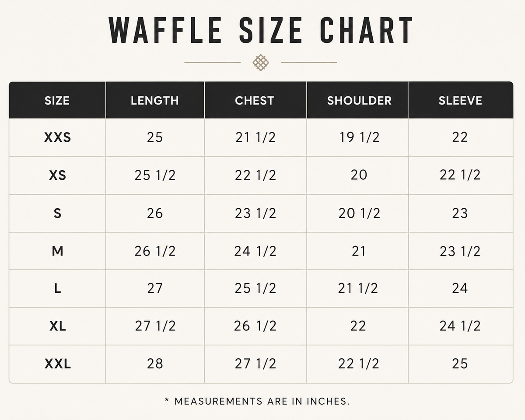
Task: Click the measurements in inches footnote
Action: click(257, 401)
